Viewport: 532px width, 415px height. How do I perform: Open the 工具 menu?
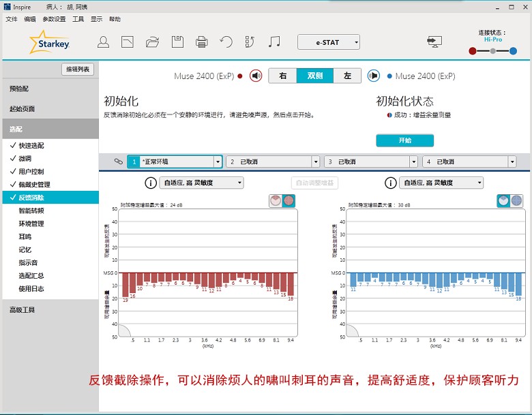[x=78, y=19]
